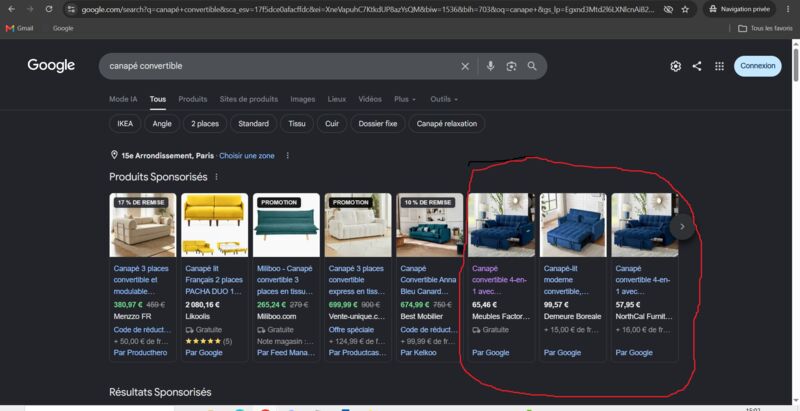Image resolution: width=800 pixels, height=411 pixels.
Task: Switch to Mode IA tab
Action: [123, 99]
